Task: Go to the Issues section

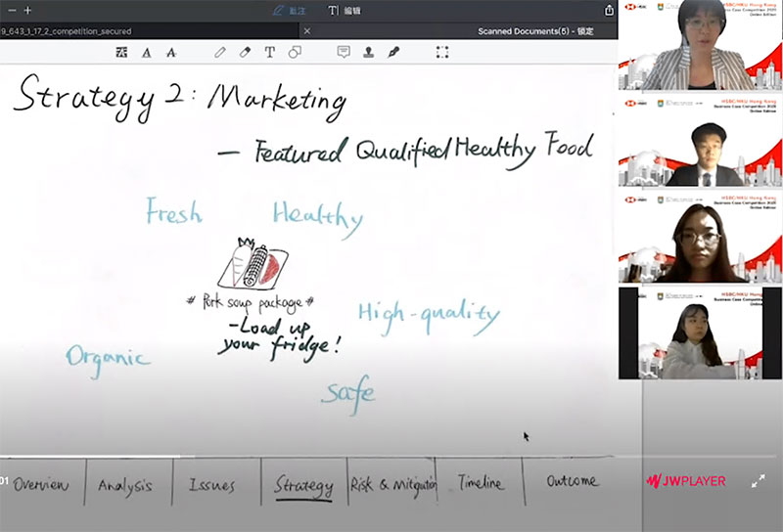Action: tap(211, 485)
